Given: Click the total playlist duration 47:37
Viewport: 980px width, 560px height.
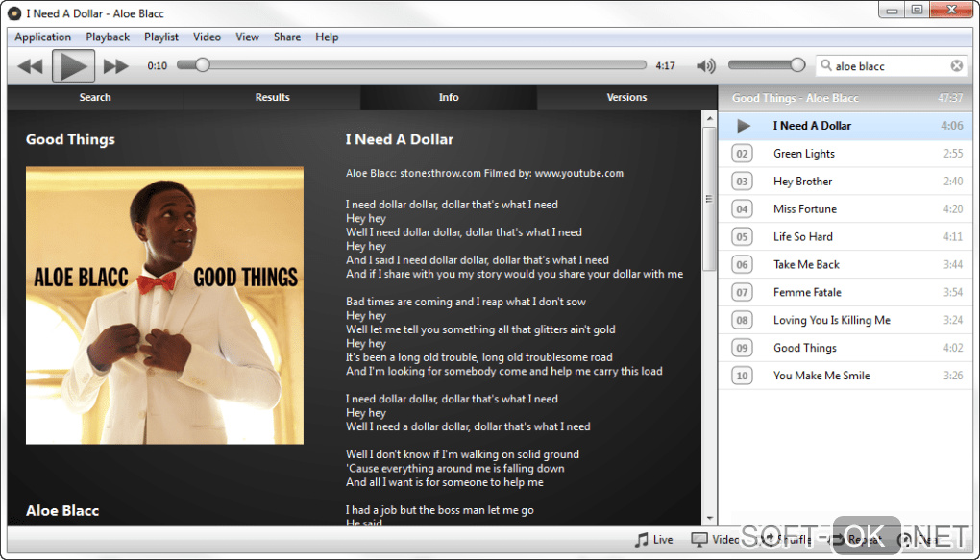Looking at the screenshot, I should point(950,98).
